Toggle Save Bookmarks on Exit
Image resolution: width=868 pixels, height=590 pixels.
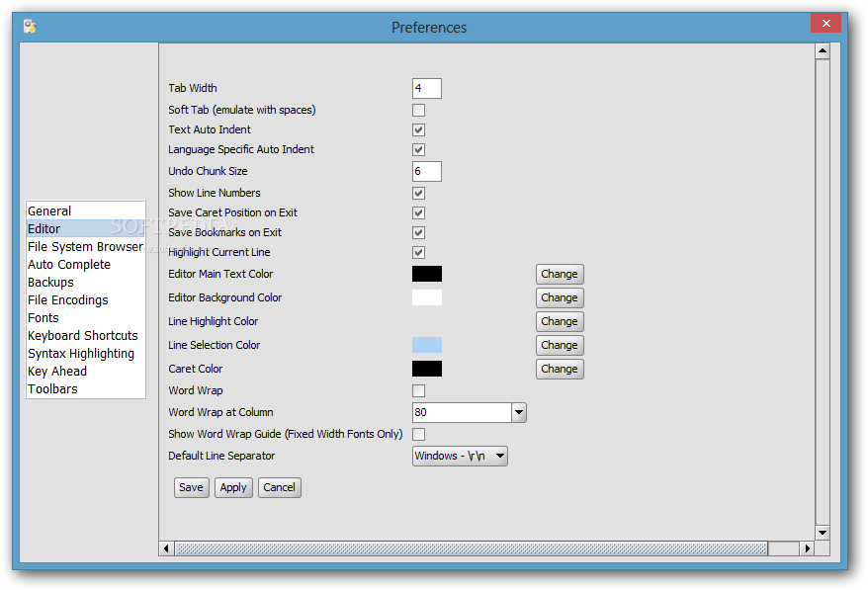click(418, 233)
